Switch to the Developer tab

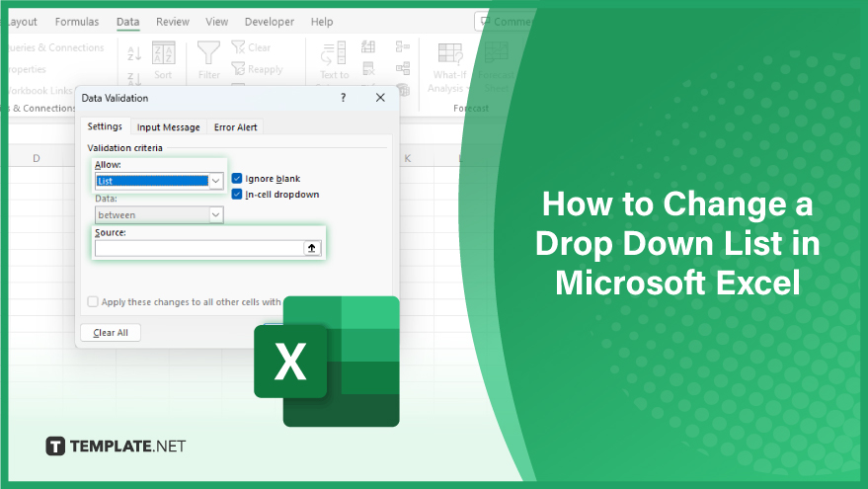point(269,22)
